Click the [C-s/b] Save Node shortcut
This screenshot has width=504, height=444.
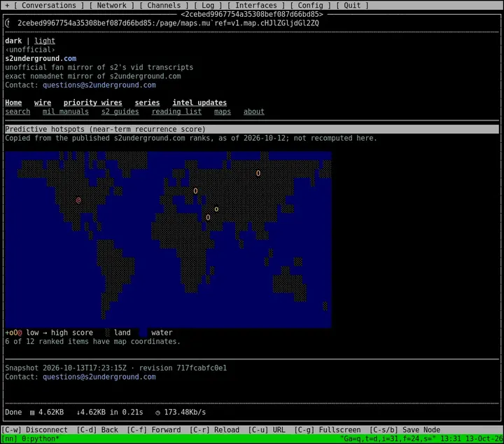point(405,430)
